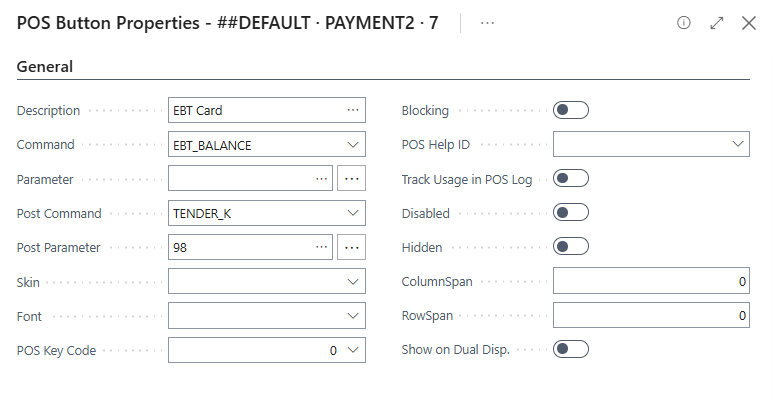Viewport: 773px width, 403px height.
Task: Click the ellipsis inside the Post Parameter field
Action: [x=321, y=247]
